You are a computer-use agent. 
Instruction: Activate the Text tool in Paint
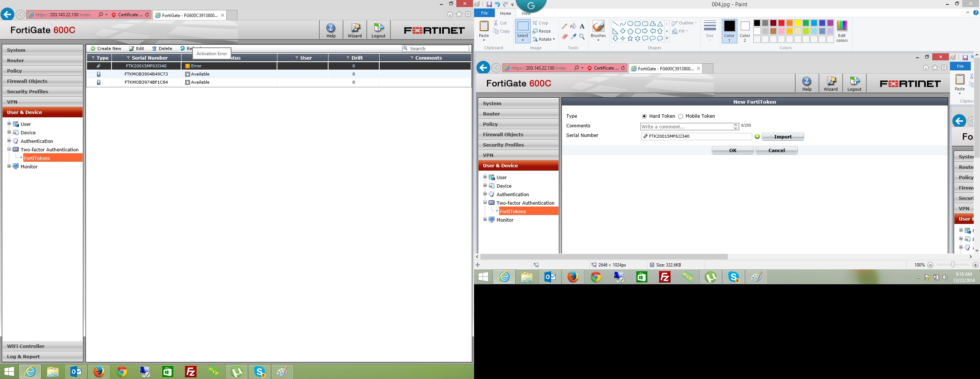click(x=582, y=26)
